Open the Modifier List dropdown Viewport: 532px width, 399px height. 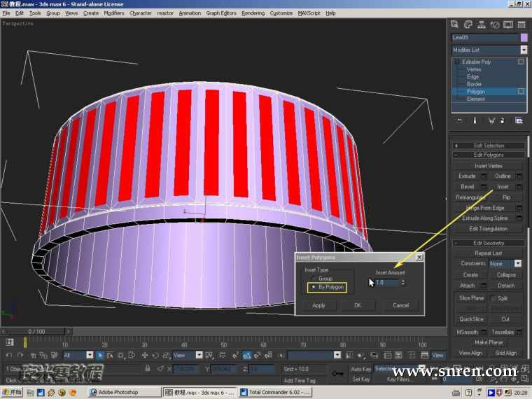[x=523, y=50]
